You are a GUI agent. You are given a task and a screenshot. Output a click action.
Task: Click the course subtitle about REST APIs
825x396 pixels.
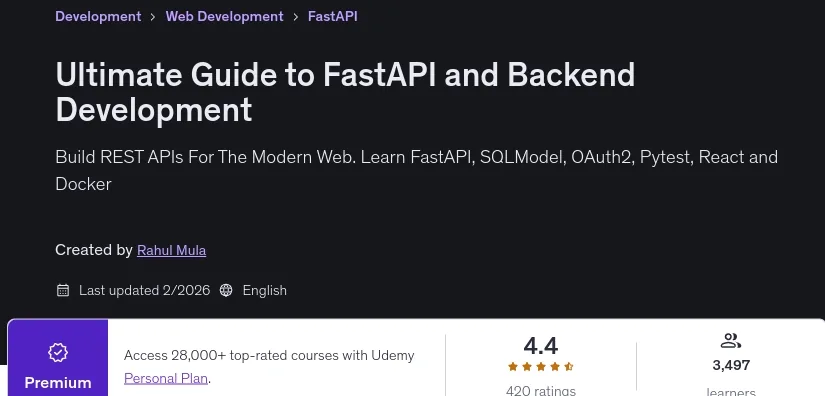click(x=417, y=170)
